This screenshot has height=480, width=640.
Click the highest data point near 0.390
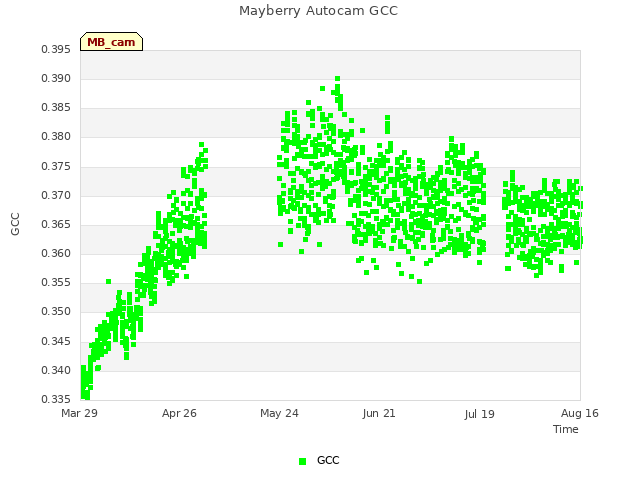click(338, 79)
